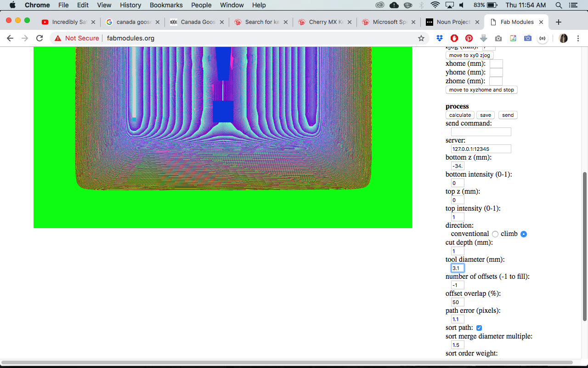Bookmark this page with the star icon
Viewport: 588px width, 368px height.
click(x=421, y=38)
